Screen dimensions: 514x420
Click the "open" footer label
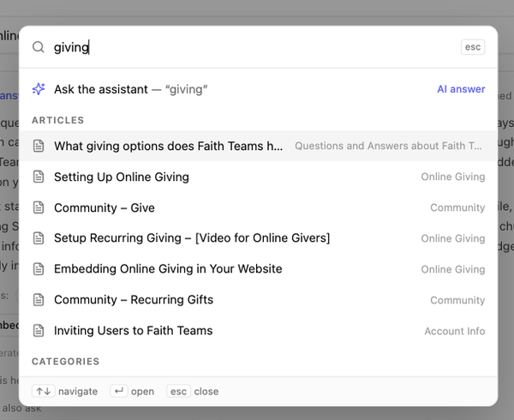click(x=142, y=392)
